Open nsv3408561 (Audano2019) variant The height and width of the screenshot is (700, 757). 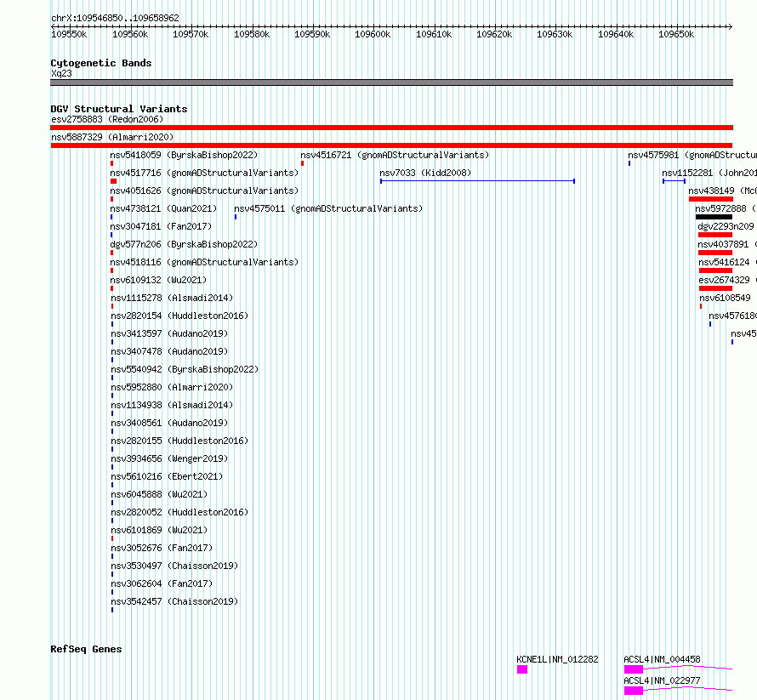point(169,423)
